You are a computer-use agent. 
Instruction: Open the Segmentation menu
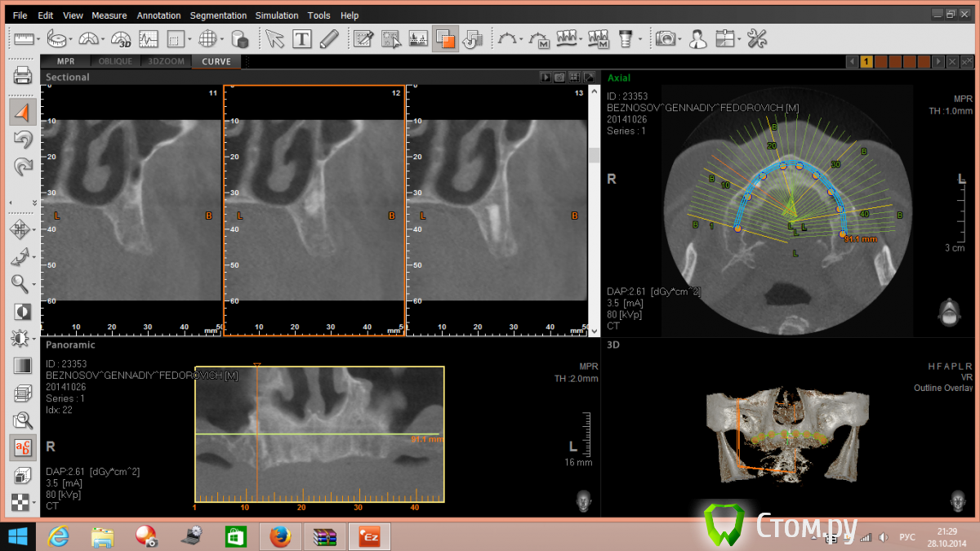(218, 16)
